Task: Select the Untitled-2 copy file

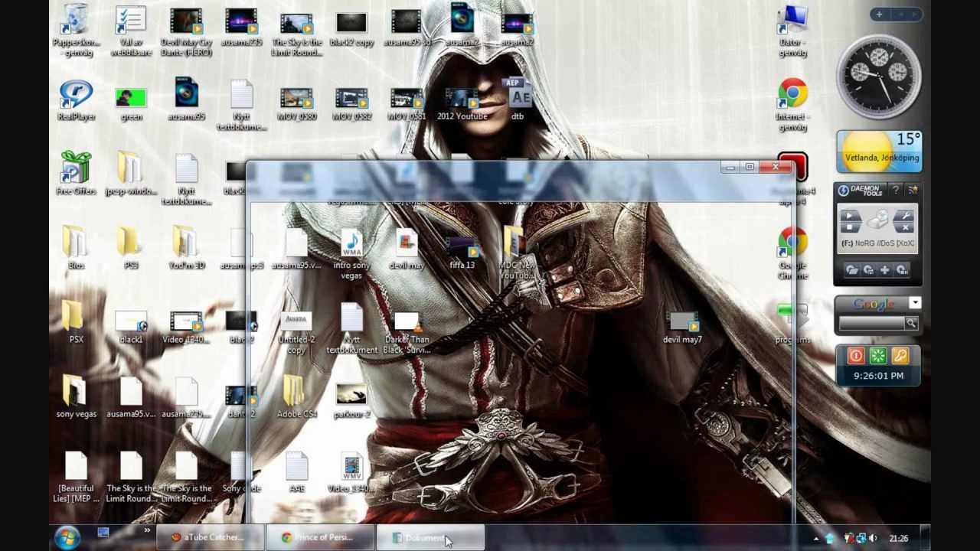Action: (296, 333)
